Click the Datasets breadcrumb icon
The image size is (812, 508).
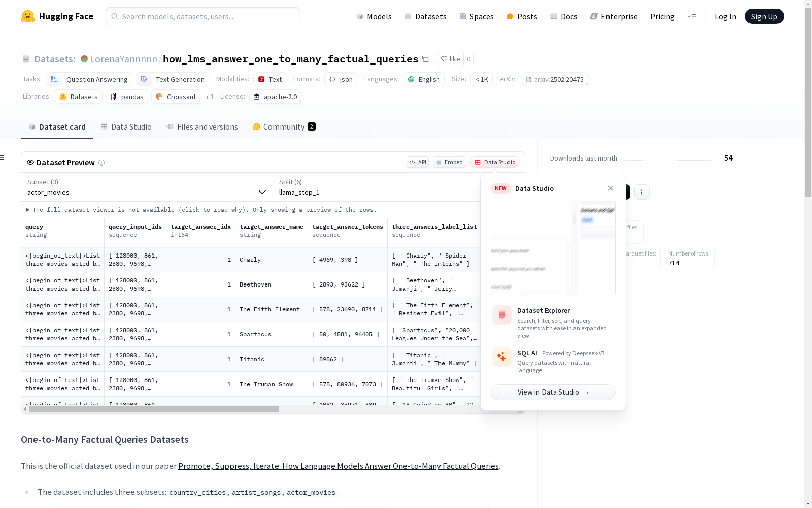click(26, 59)
